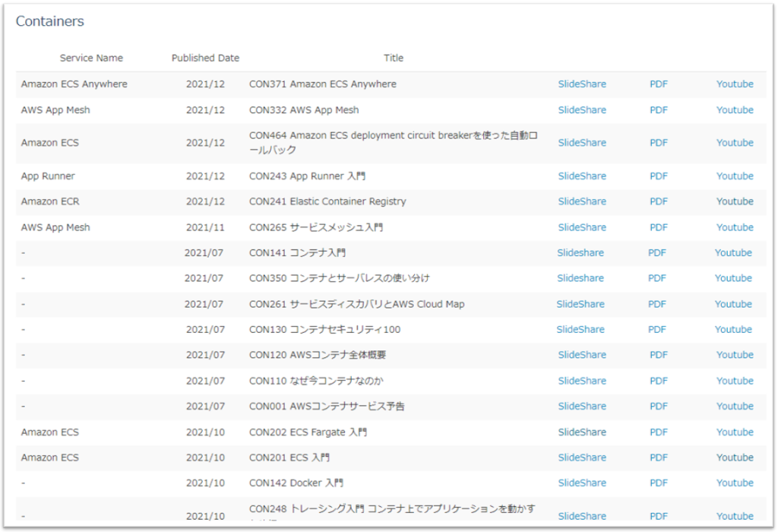Open Youtube link for CON248 row
Image resolution: width=778 pixels, height=532 pixels.
[x=735, y=516]
